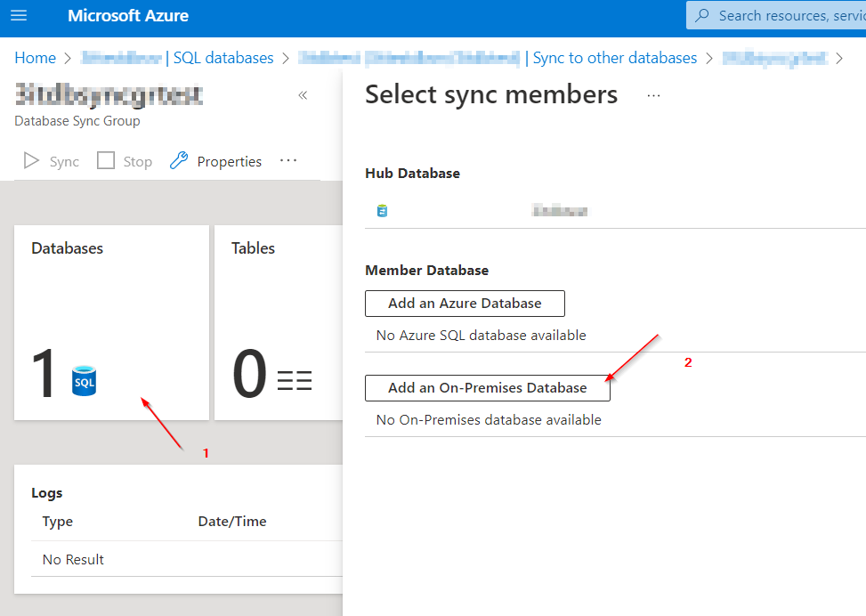Screen dimensions: 866x616
Task: Open the Databases tile
Action: tap(111, 322)
